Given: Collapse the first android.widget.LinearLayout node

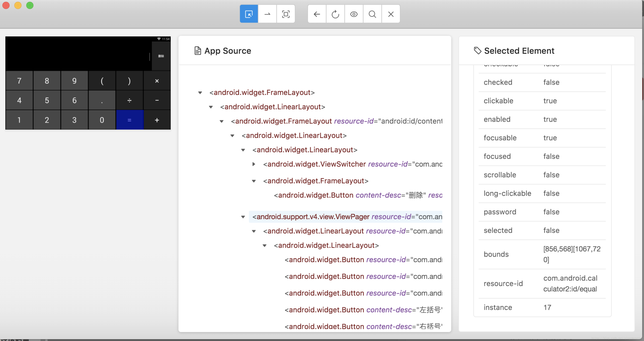Looking at the screenshot, I should click(211, 107).
